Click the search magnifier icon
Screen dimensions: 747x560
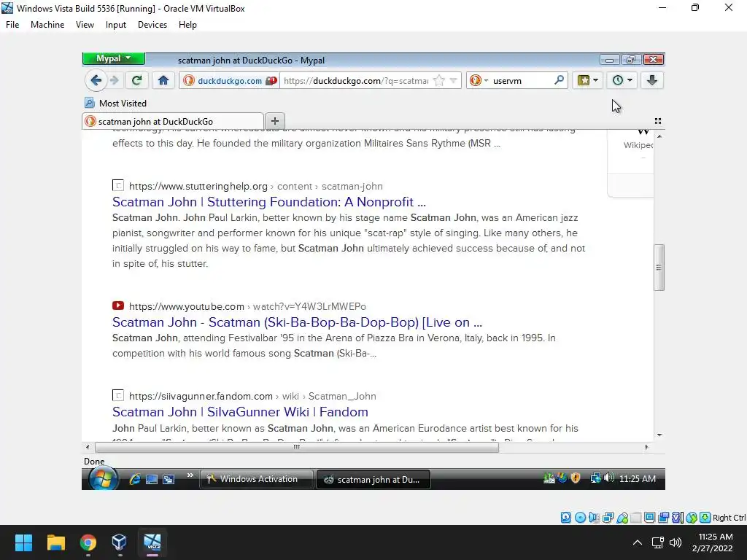click(559, 80)
